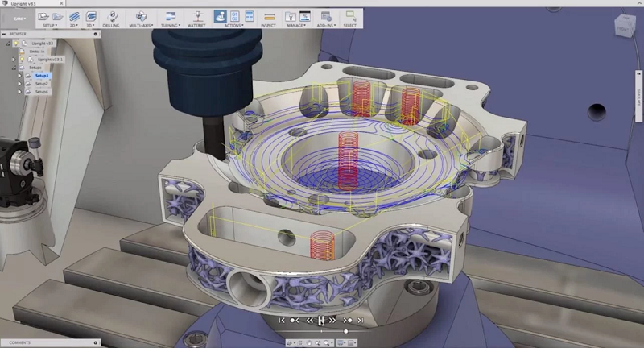This screenshot has width=644, height=348.
Task: Open the CAM workspace dropdown
Action: pos(18,17)
